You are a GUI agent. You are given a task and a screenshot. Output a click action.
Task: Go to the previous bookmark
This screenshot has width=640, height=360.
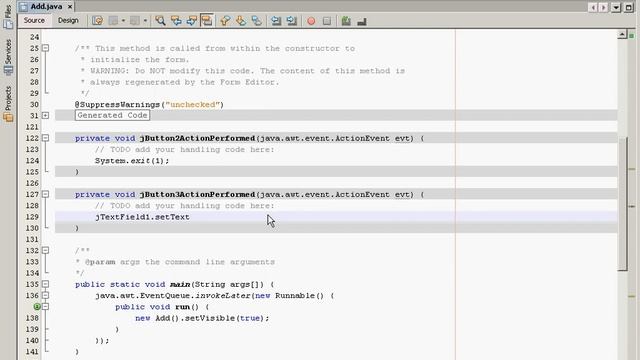[225, 20]
